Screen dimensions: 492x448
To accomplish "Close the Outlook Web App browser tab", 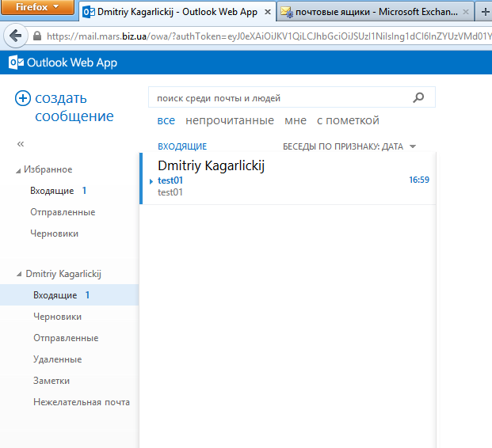I will pyautogui.click(x=267, y=12).
